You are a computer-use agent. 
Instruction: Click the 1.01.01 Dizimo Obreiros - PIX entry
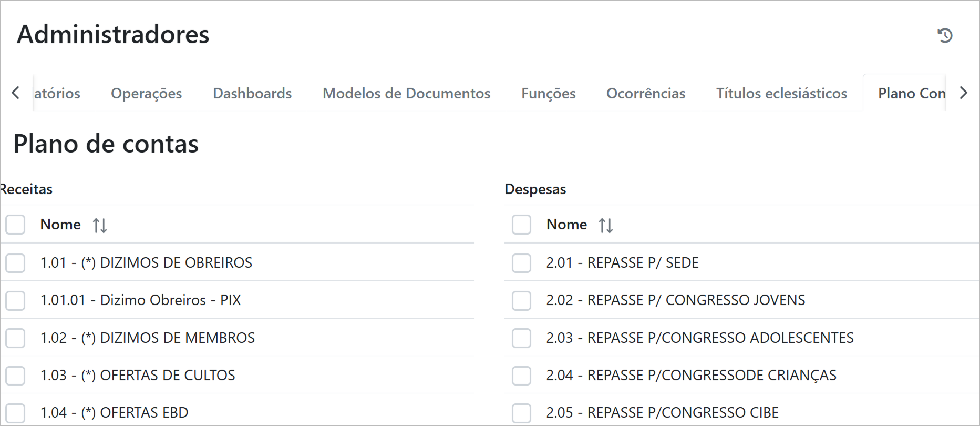click(x=140, y=300)
